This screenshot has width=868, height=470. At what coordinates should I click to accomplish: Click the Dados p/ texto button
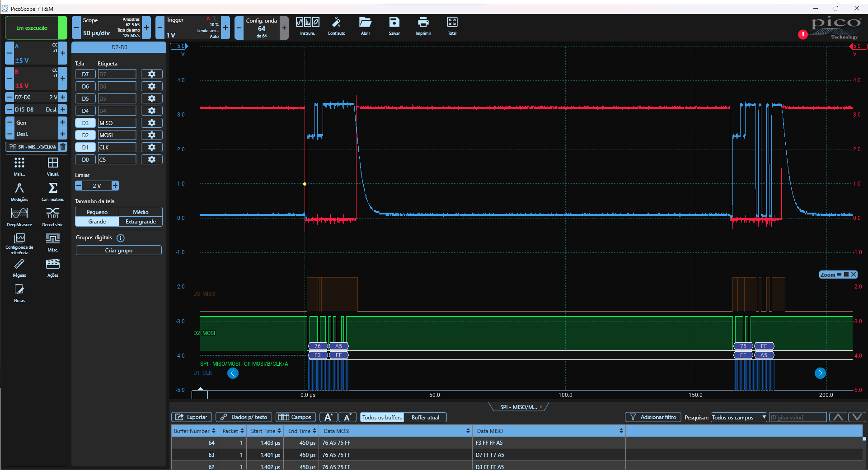point(244,417)
